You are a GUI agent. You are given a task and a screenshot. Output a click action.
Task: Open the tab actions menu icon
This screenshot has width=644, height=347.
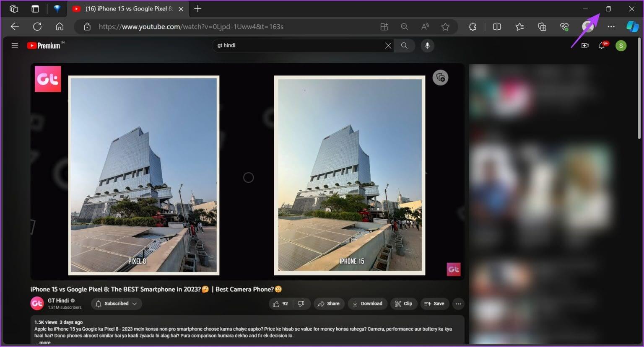click(35, 9)
